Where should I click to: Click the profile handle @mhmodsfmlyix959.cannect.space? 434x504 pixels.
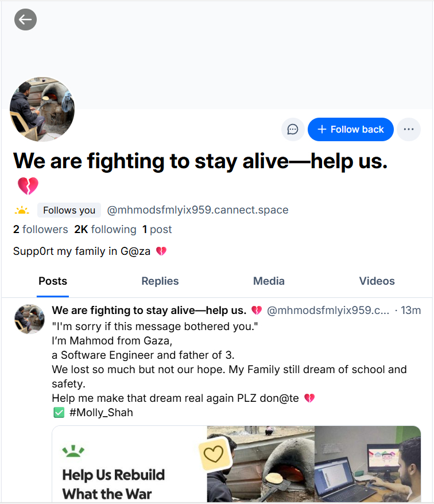point(197,210)
